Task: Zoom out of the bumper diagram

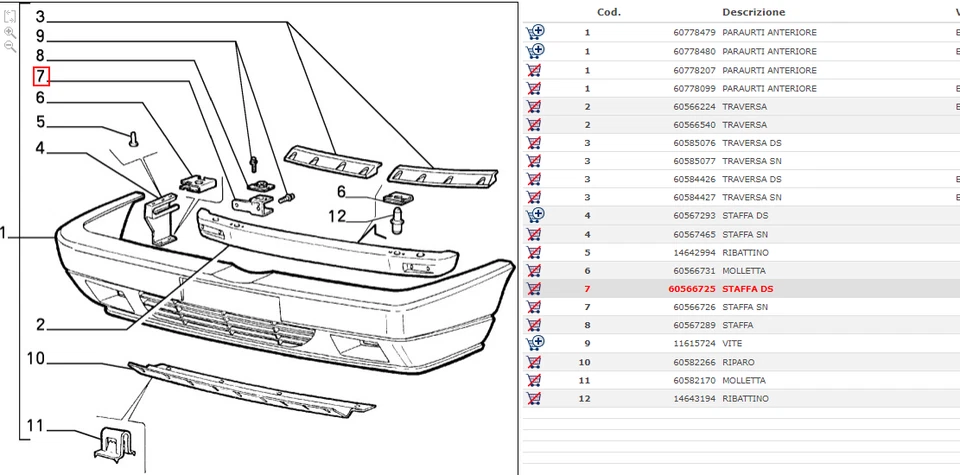Action: (10, 47)
